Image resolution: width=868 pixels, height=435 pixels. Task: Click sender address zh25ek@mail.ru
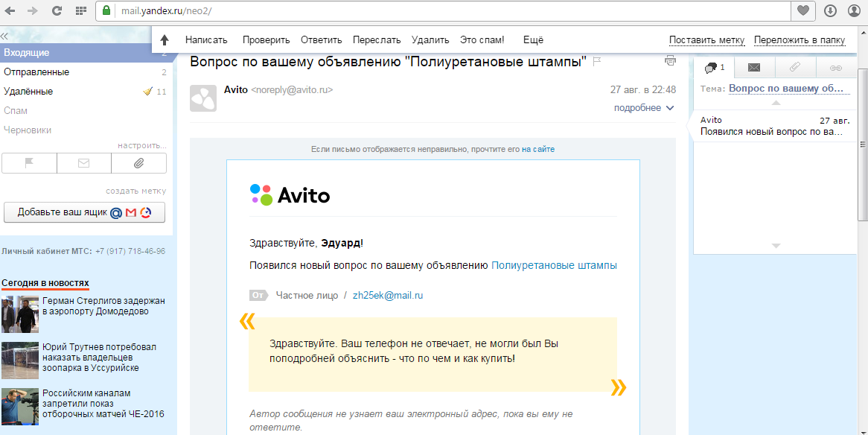click(388, 296)
